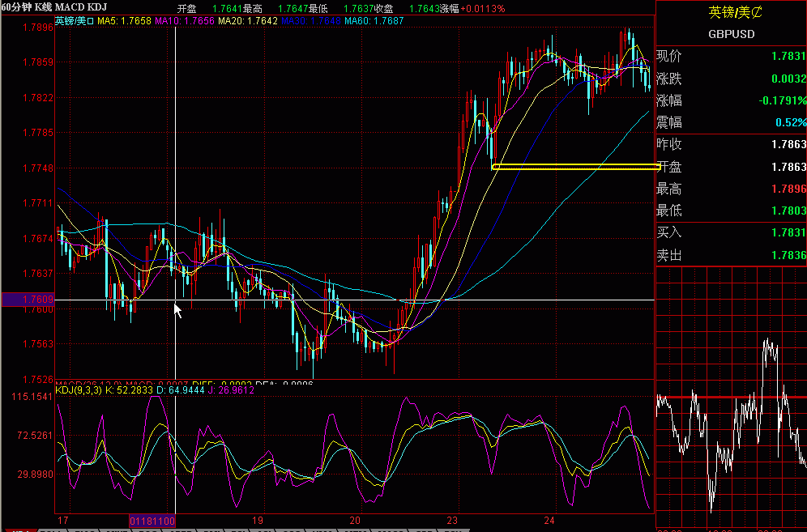This screenshot has height=532, width=807.
Task: Click the highlighted 1.7609 price axis marker
Action: [x=28, y=300]
